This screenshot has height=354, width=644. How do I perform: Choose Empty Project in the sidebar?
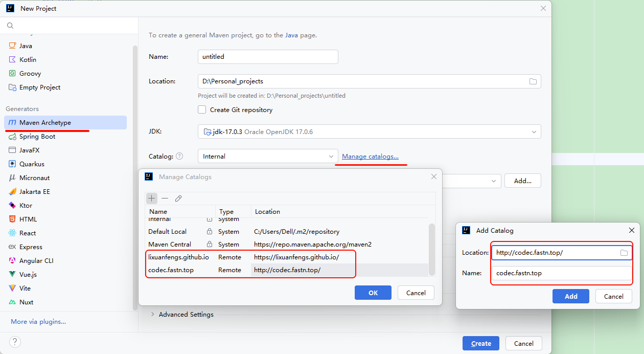click(x=65, y=87)
